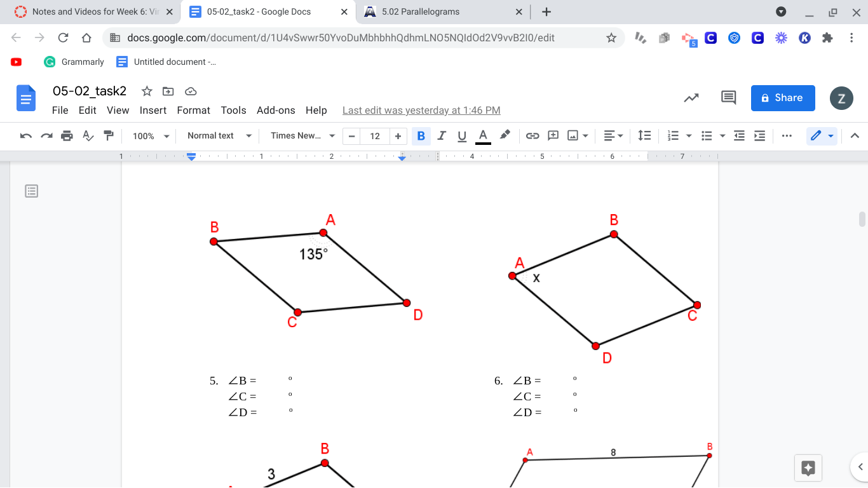Screen dimensions: 868x488
Task: Open the Add-ons menu
Action: click(276, 110)
